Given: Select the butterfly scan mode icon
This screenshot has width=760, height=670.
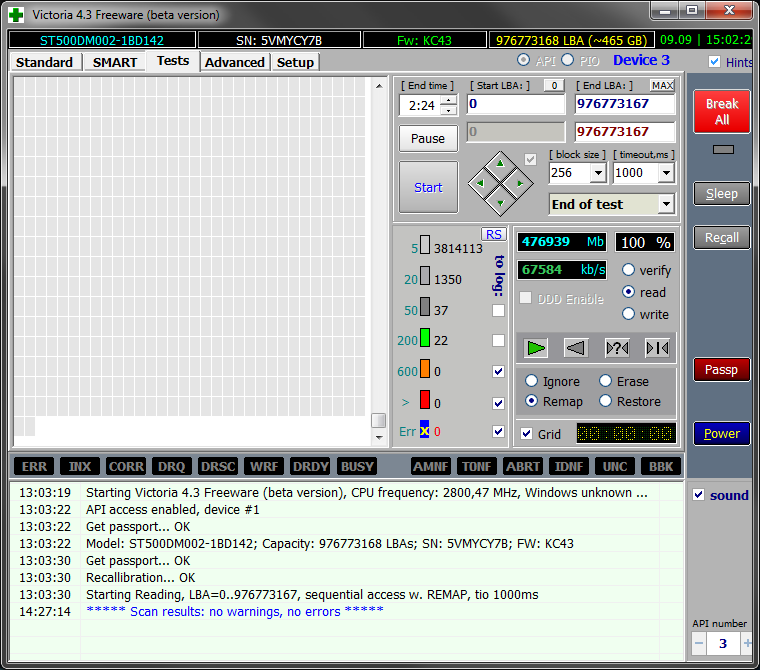Looking at the screenshot, I should pos(657,348).
